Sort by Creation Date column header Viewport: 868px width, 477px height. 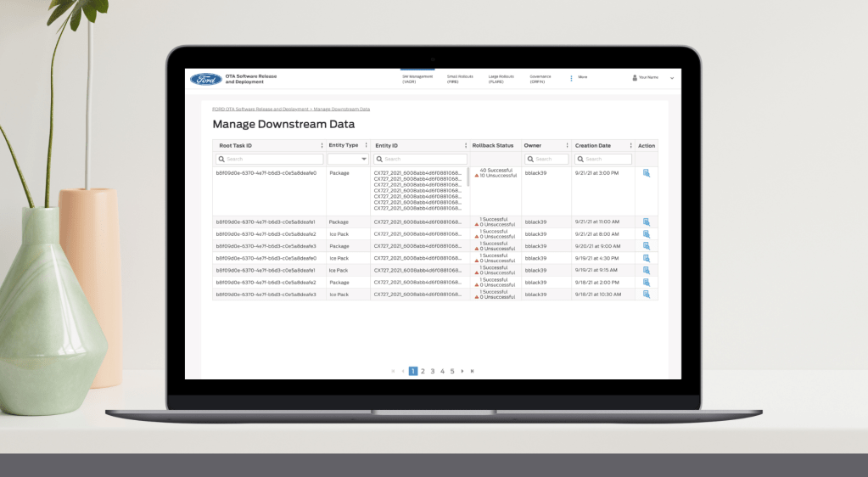pyautogui.click(x=593, y=146)
